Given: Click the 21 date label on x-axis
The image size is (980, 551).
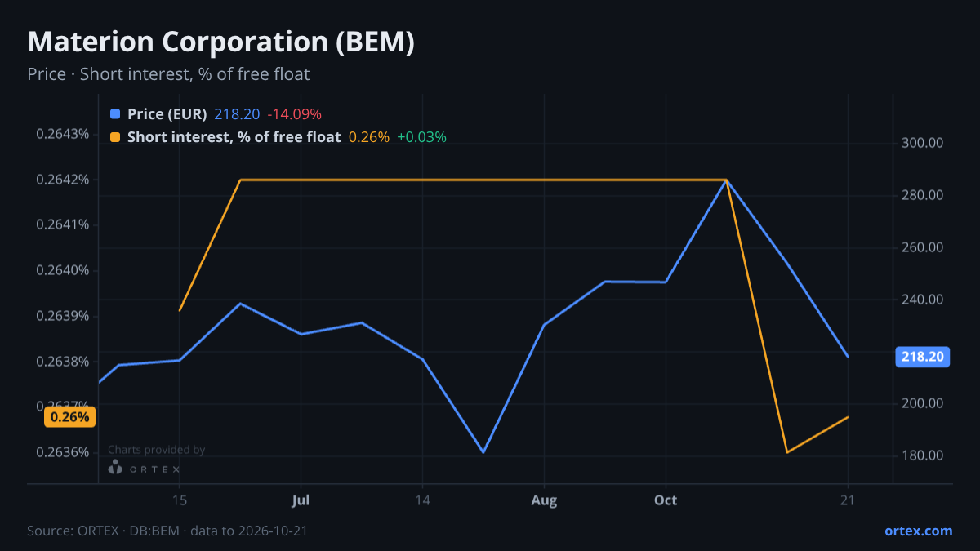Looking at the screenshot, I should coord(847,500).
